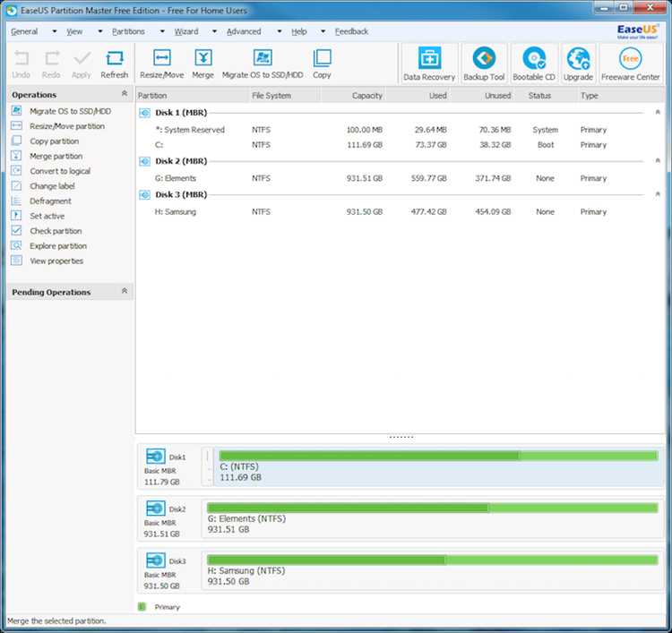Click Resize/Move partition operation
This screenshot has height=633, width=672.
(67, 126)
